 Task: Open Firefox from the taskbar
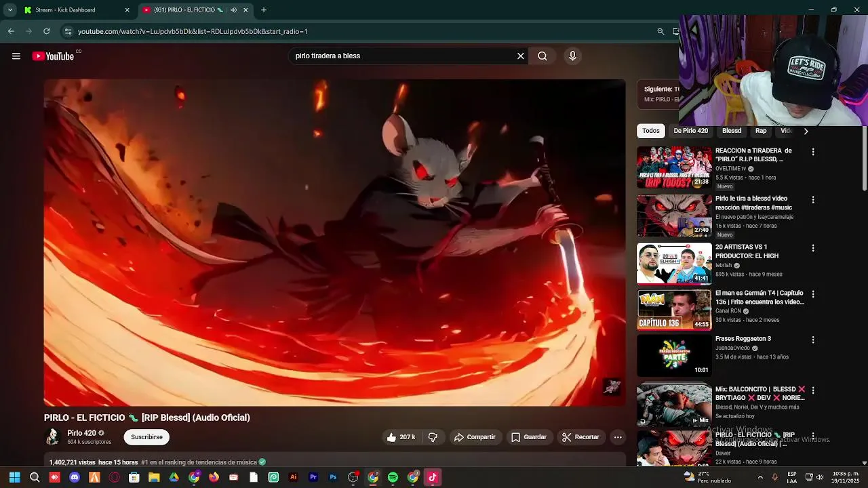click(x=214, y=477)
